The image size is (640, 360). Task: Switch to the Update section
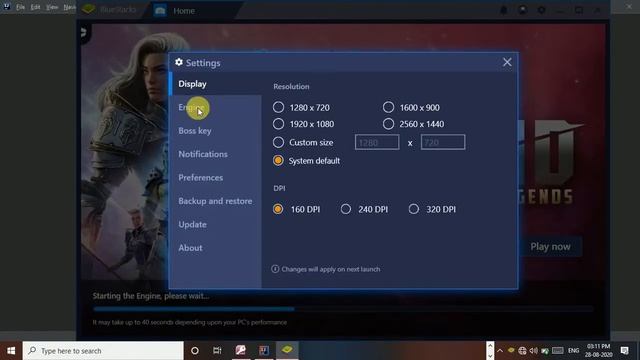(192, 224)
